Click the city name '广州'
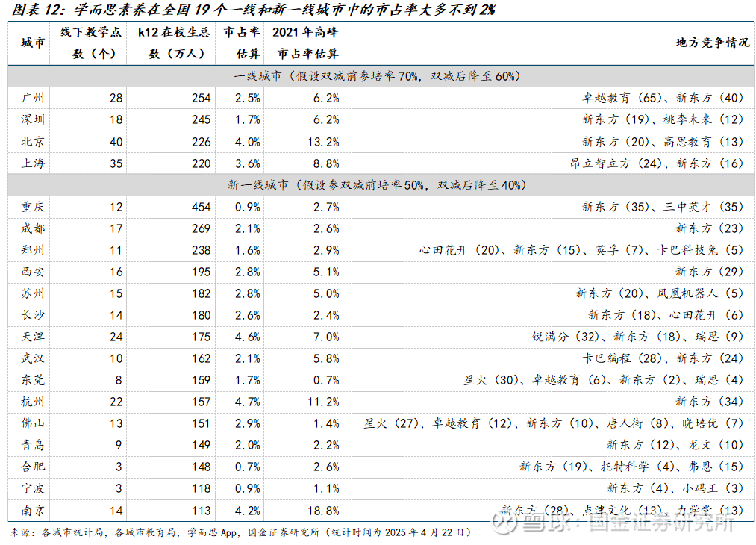The width and height of the screenshot is (756, 545). point(33,98)
